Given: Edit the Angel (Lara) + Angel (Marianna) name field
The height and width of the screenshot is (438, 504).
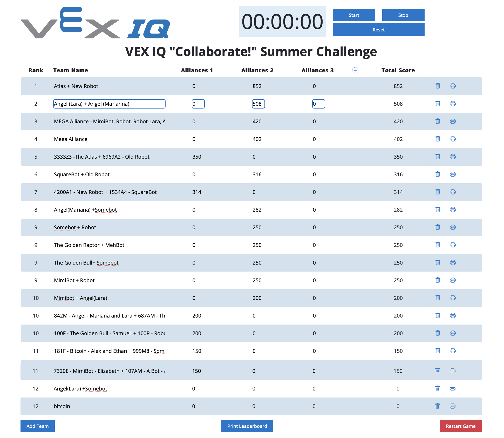Looking at the screenshot, I should tap(109, 104).
